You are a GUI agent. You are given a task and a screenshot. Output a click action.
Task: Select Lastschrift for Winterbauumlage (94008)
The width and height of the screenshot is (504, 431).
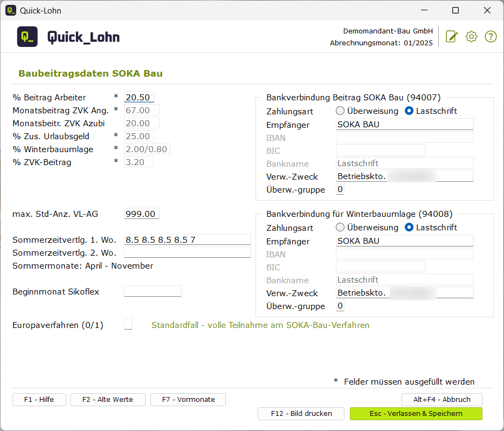(409, 228)
